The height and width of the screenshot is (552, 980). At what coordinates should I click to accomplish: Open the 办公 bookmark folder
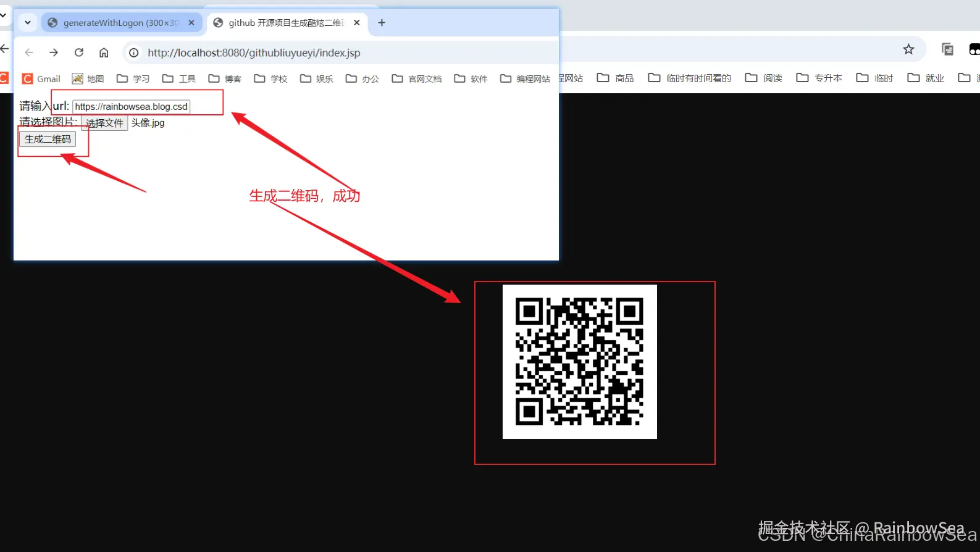362,78
